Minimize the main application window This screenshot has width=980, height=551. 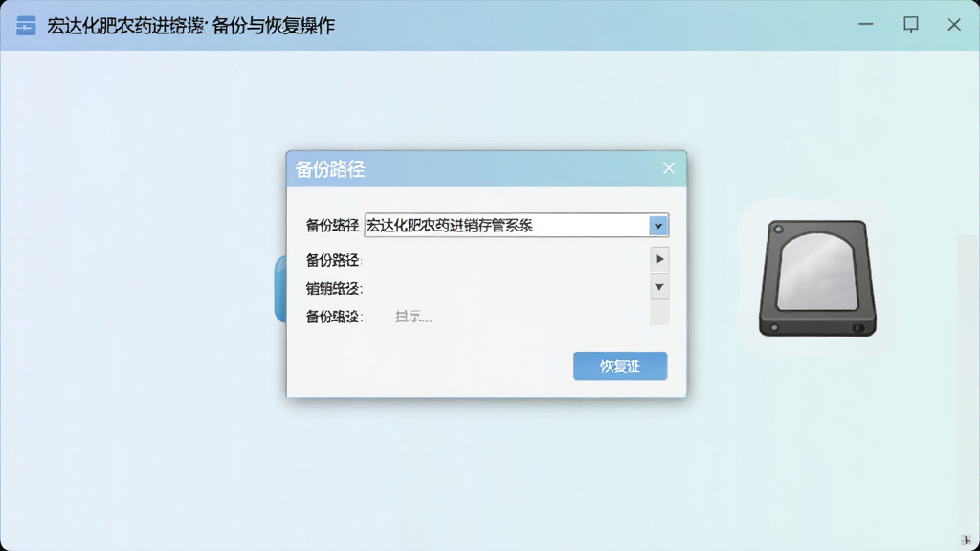pos(865,24)
